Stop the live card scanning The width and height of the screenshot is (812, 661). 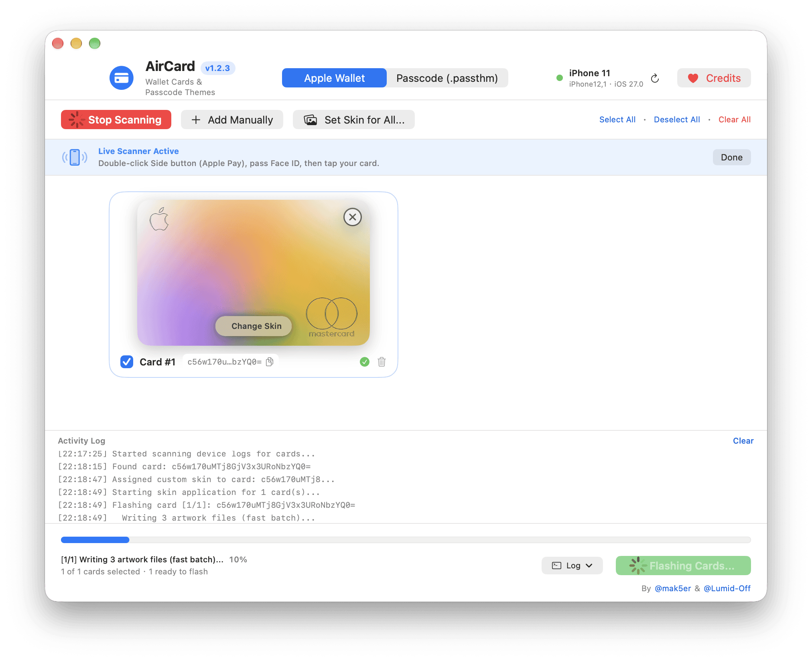pos(116,120)
